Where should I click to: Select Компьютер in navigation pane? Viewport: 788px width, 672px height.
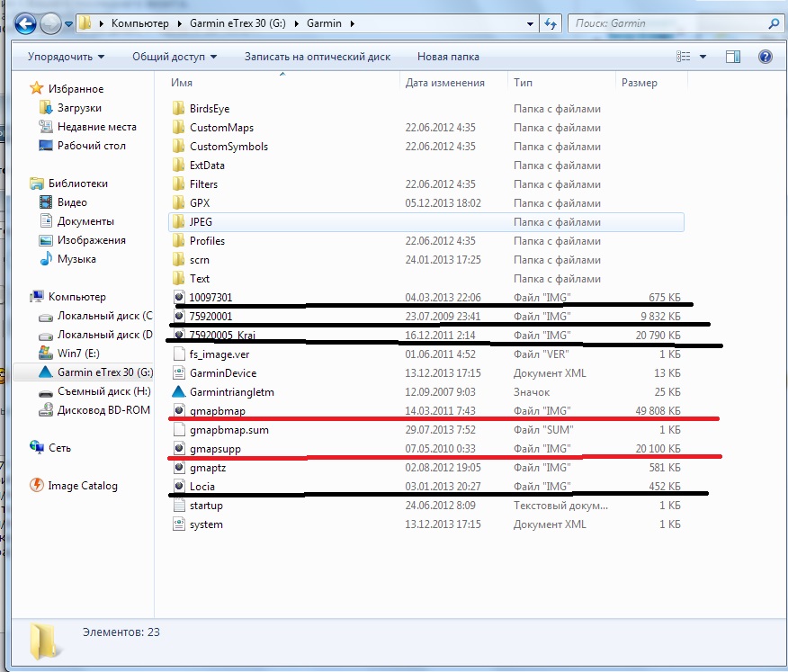coord(67,297)
